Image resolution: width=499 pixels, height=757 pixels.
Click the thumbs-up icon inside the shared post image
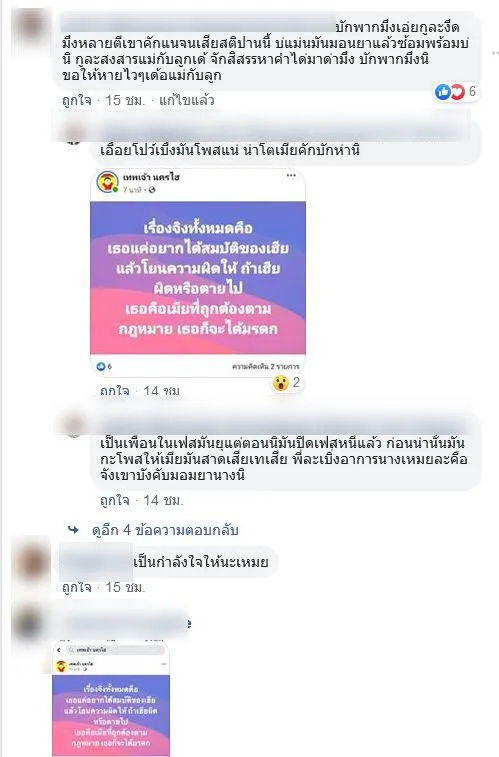tap(101, 366)
